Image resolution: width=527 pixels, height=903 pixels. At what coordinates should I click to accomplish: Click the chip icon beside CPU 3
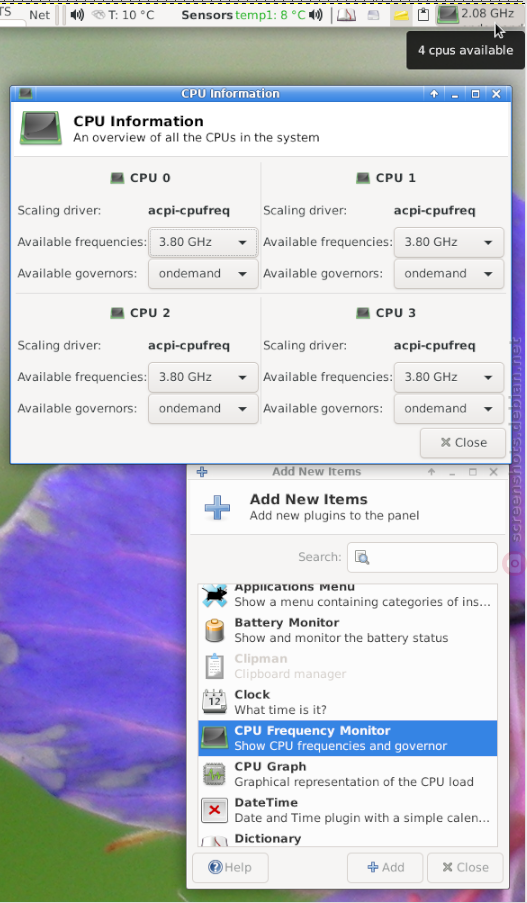pyautogui.click(x=363, y=313)
